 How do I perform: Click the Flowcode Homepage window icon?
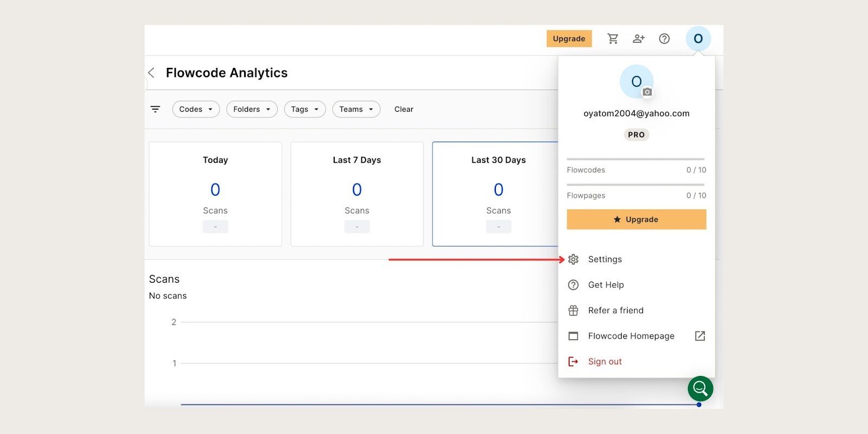(x=573, y=336)
